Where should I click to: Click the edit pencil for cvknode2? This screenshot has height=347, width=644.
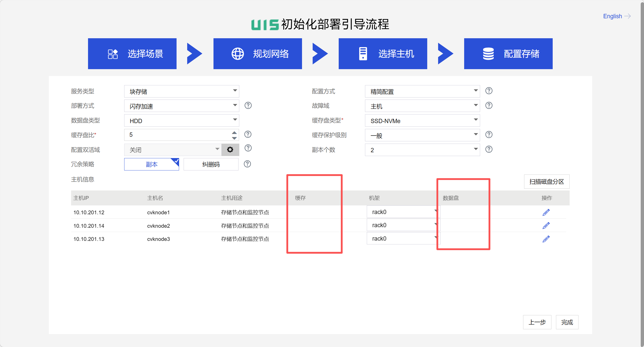[x=546, y=225]
